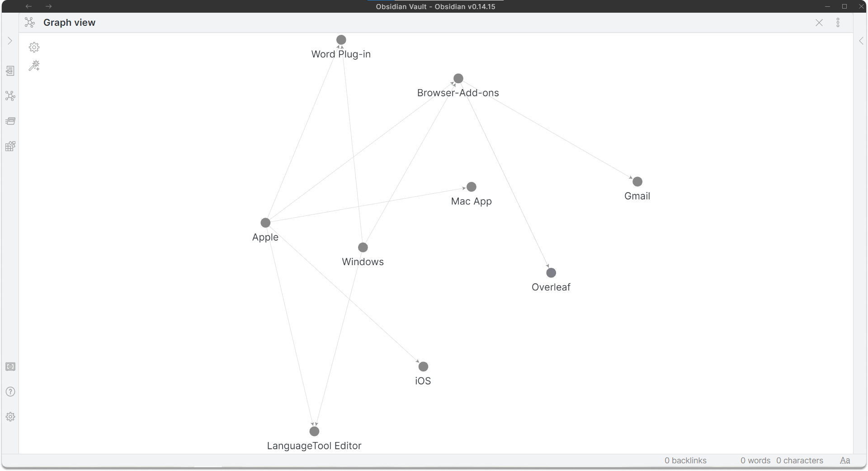
Task: Click the 0 words status entry
Action: click(755, 461)
